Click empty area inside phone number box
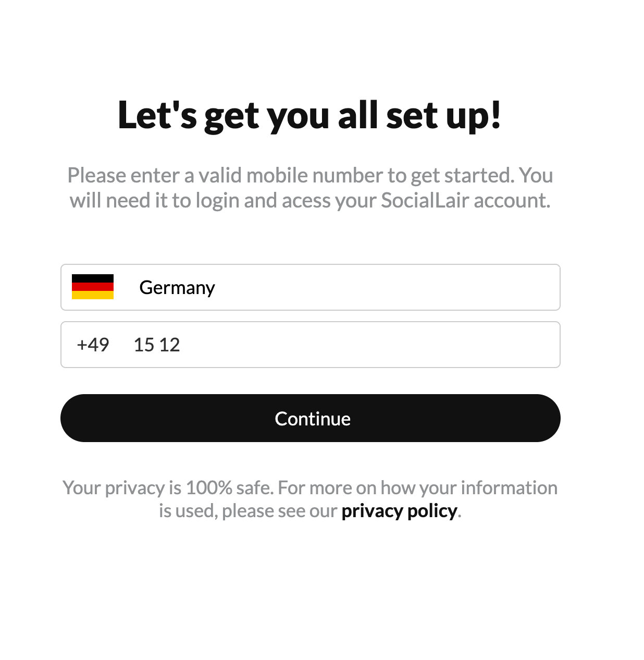The image size is (644, 660). pyautogui.click(x=370, y=345)
